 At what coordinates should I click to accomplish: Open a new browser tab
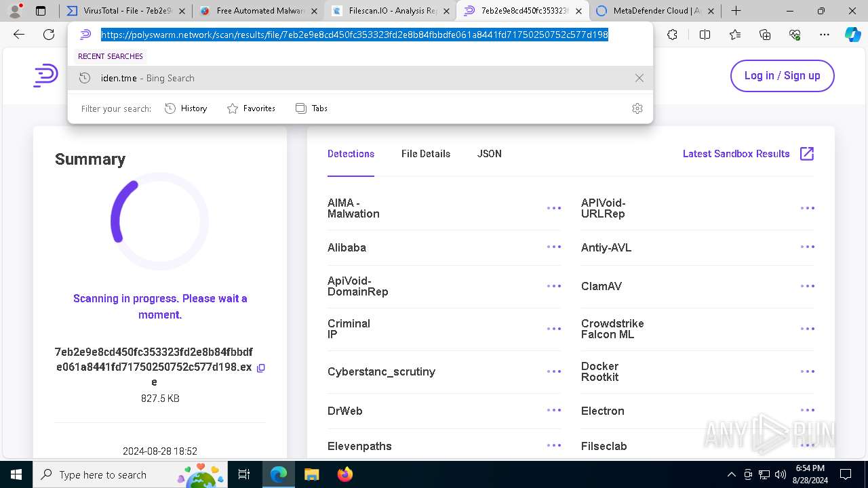click(736, 11)
